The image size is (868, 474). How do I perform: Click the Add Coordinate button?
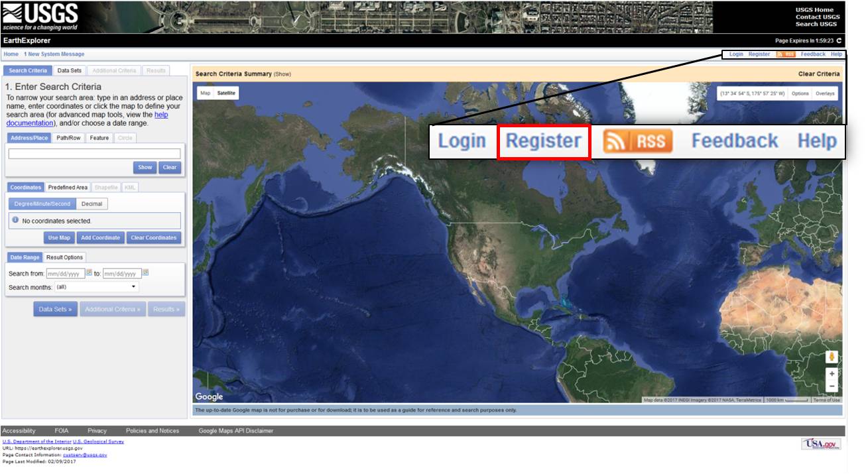point(100,238)
